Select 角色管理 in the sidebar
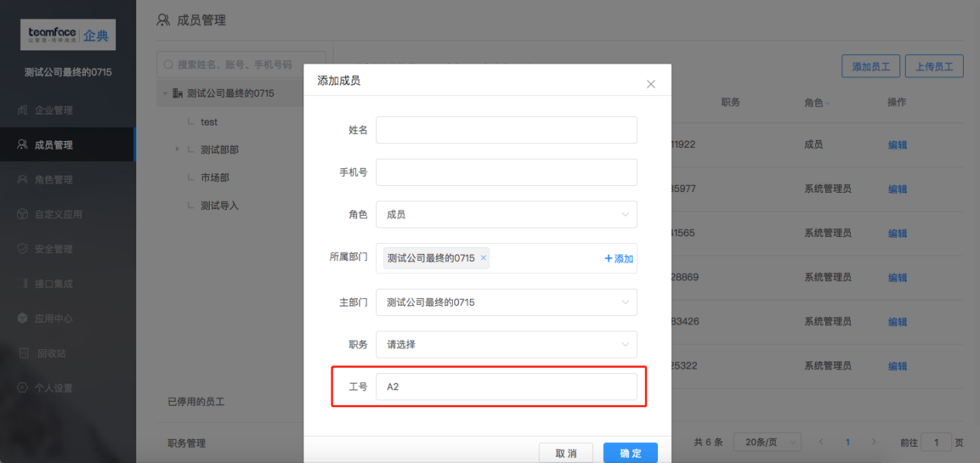980x463 pixels. pyautogui.click(x=53, y=180)
